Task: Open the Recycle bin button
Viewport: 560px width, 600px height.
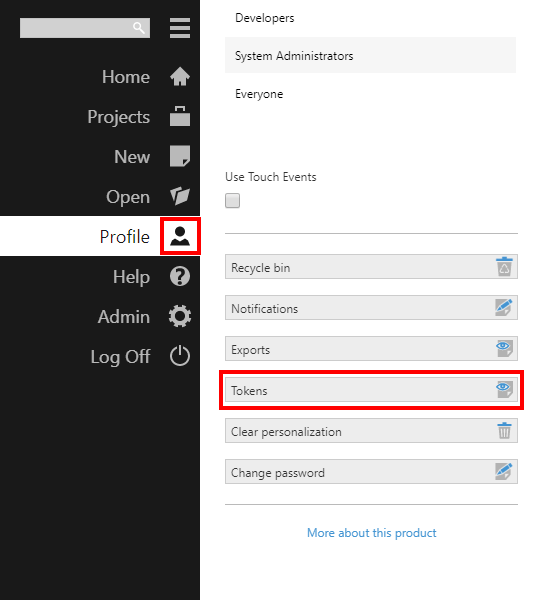Action: pyautogui.click(x=371, y=267)
